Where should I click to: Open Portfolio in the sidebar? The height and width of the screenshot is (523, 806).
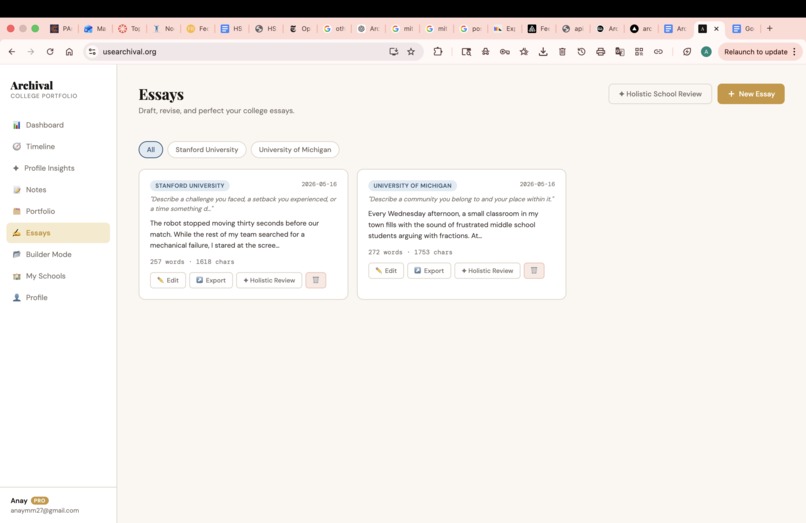pyautogui.click(x=58, y=211)
